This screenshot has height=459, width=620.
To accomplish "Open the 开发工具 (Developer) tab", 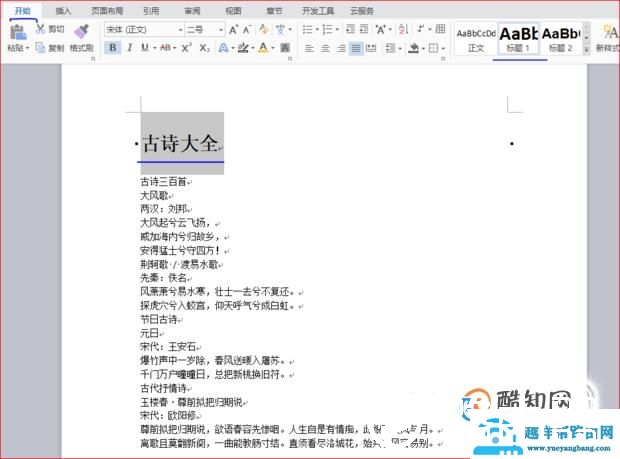I will coord(318,11).
